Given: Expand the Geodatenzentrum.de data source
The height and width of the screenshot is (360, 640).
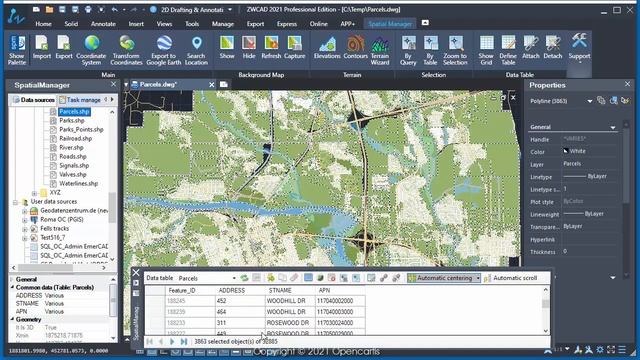Looking at the screenshot, I should pos(24,211).
